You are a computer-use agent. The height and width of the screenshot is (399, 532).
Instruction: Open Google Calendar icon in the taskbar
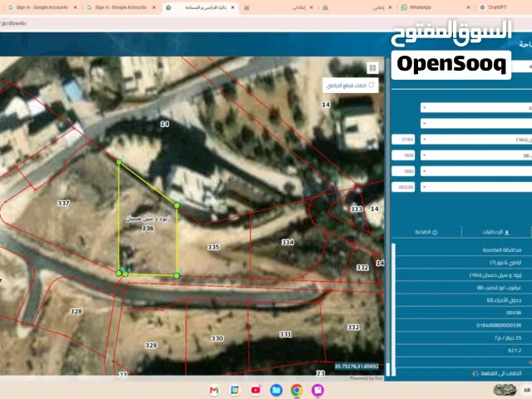click(234, 390)
